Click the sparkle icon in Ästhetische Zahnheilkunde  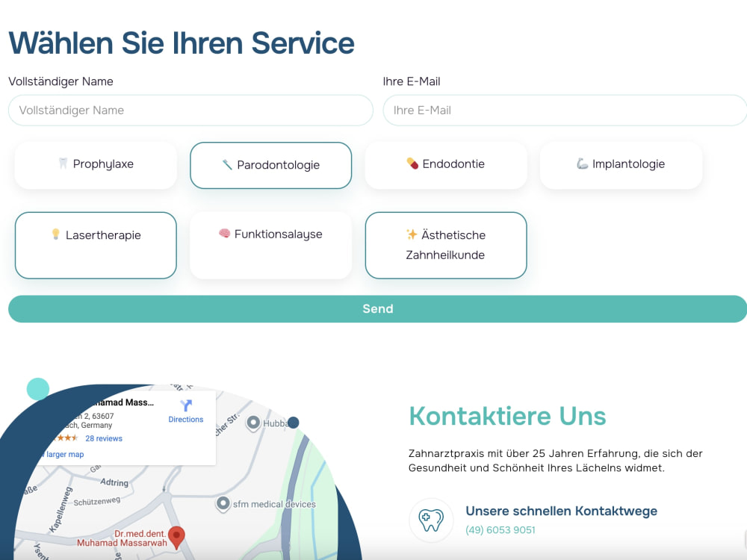[x=412, y=234]
